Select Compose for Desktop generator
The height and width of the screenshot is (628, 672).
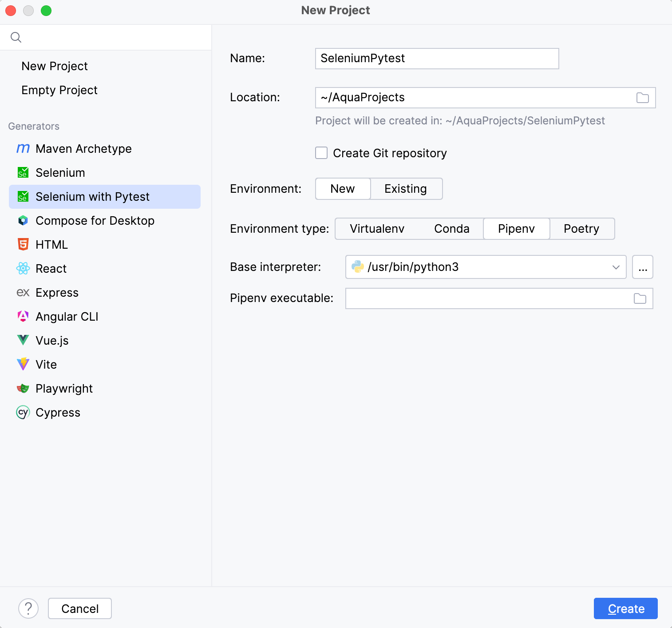pyautogui.click(x=95, y=221)
